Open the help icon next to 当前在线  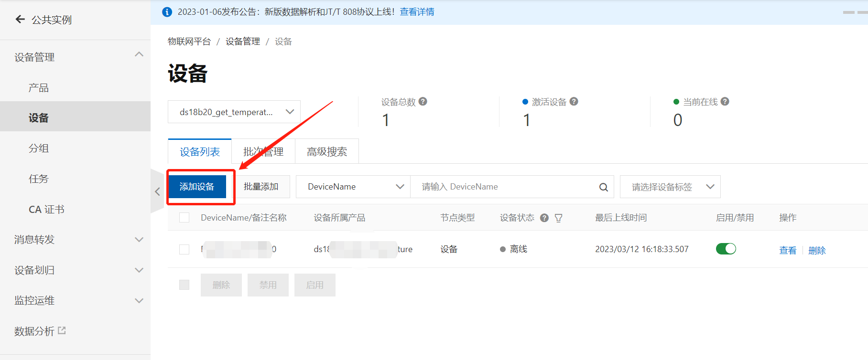pyautogui.click(x=725, y=101)
